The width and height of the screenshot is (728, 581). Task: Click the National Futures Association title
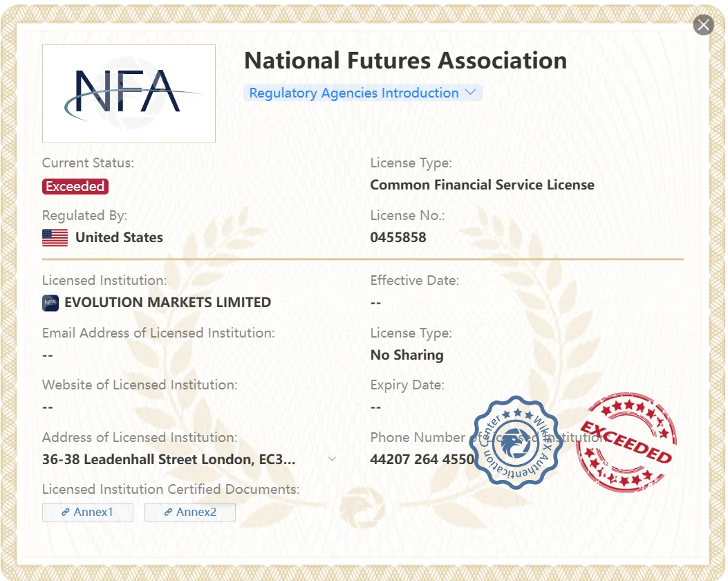(x=405, y=61)
